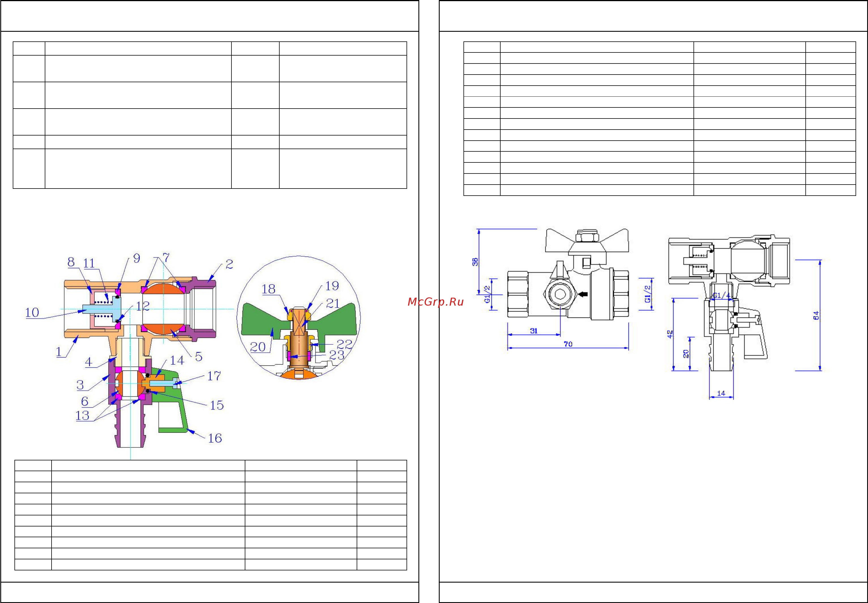Click the 14 width dimension under the hose barb

click(x=721, y=393)
